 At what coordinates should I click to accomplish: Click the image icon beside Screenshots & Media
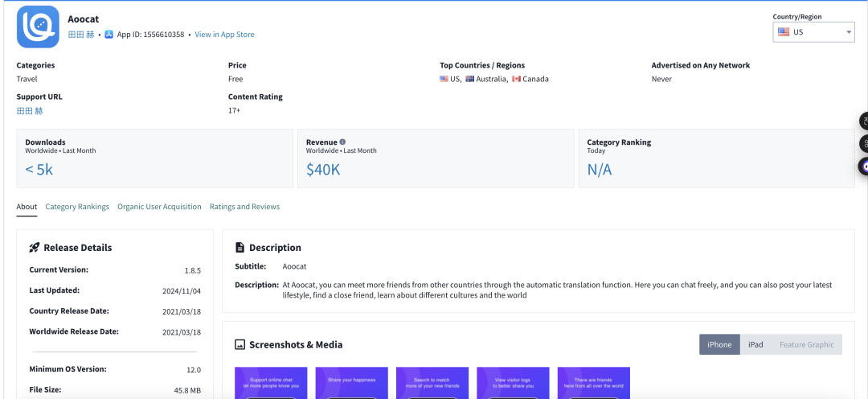tap(240, 344)
